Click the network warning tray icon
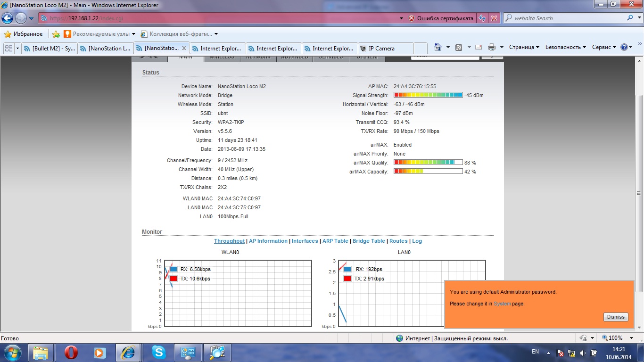Image resolution: width=644 pixels, height=362 pixels. (572, 353)
